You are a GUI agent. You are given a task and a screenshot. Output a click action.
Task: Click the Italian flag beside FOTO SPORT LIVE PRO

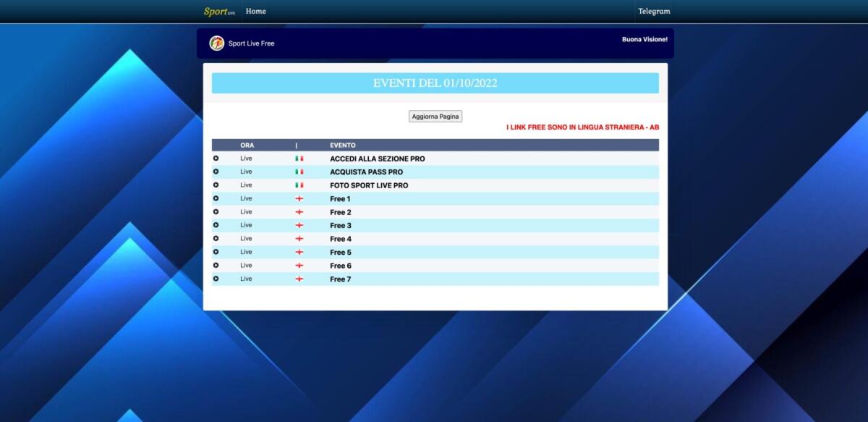[x=299, y=185]
